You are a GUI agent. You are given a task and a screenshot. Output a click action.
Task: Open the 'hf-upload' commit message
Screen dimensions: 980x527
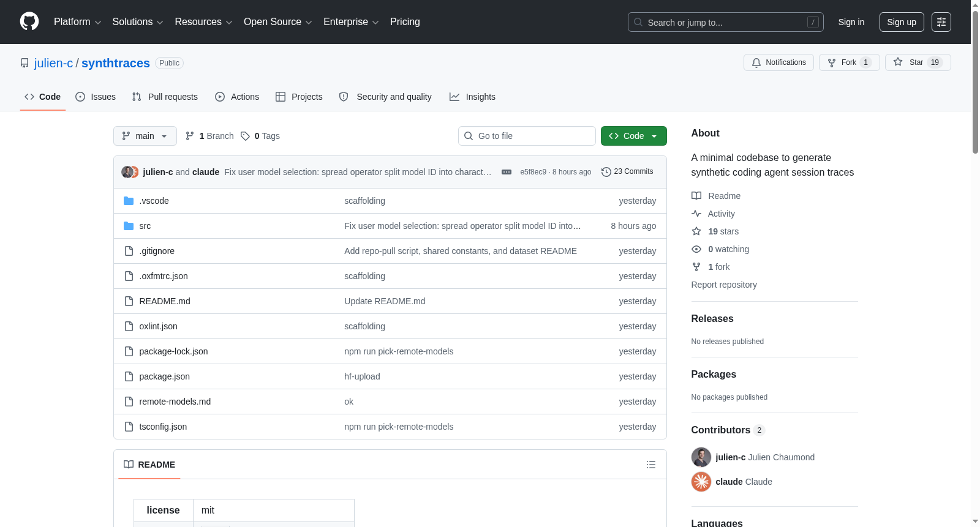pos(362,376)
